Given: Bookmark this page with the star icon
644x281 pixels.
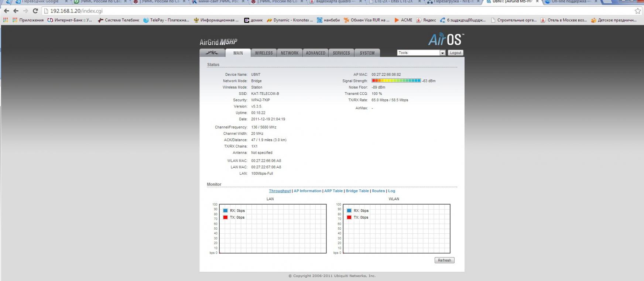Looking at the screenshot, I should pyautogui.click(x=638, y=11).
